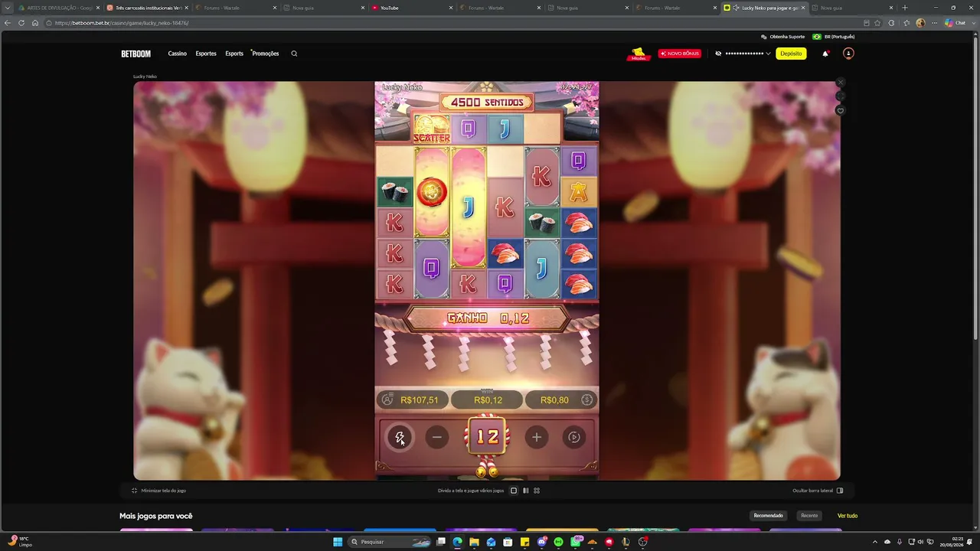The width and height of the screenshot is (980, 551).
Task: Spin the reels with the center 12 button
Action: (487, 437)
